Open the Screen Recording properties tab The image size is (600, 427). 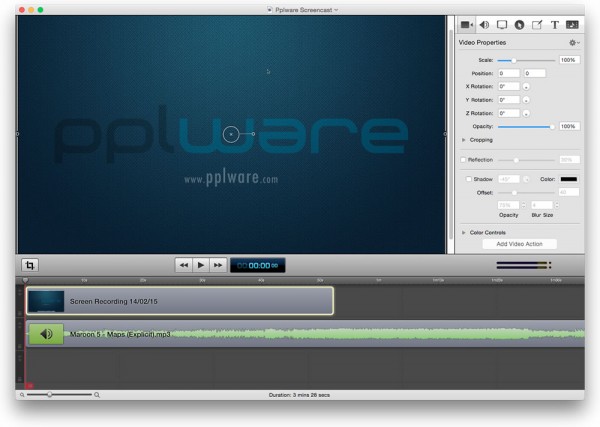[502, 25]
